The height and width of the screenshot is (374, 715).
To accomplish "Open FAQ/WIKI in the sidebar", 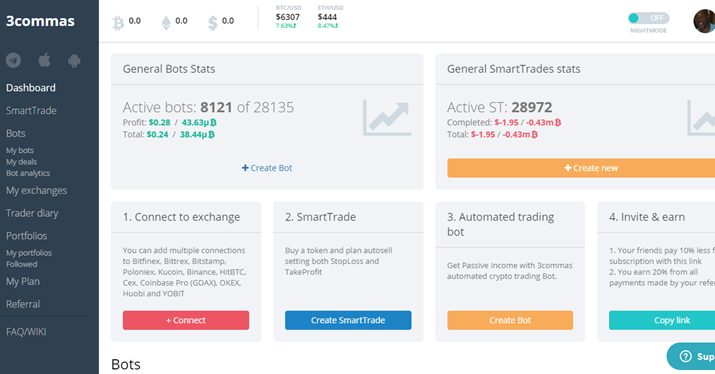I will point(26,332).
